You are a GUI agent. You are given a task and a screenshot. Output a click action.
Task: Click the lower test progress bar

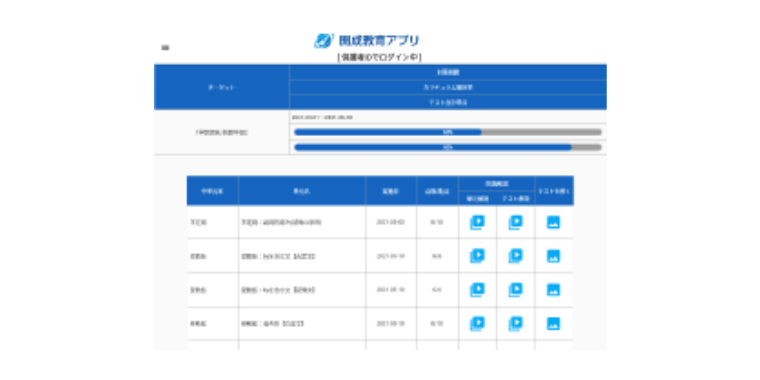click(448, 147)
